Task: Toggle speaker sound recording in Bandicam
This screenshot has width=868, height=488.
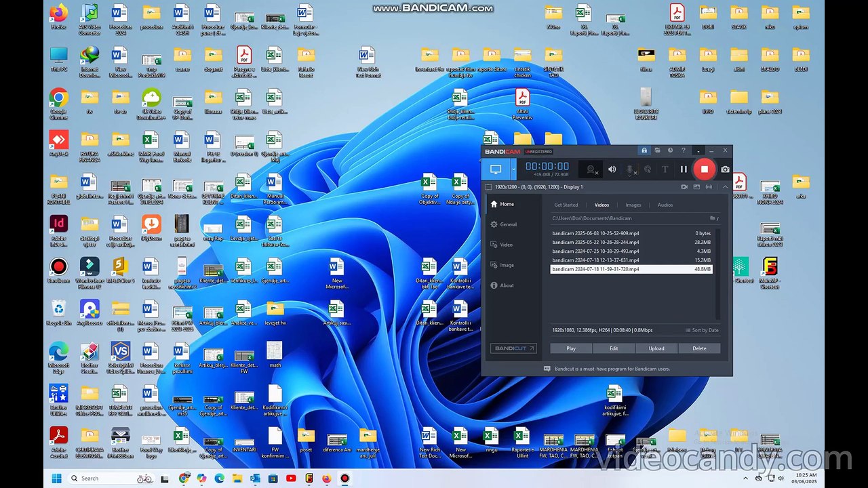Action: 612,169
